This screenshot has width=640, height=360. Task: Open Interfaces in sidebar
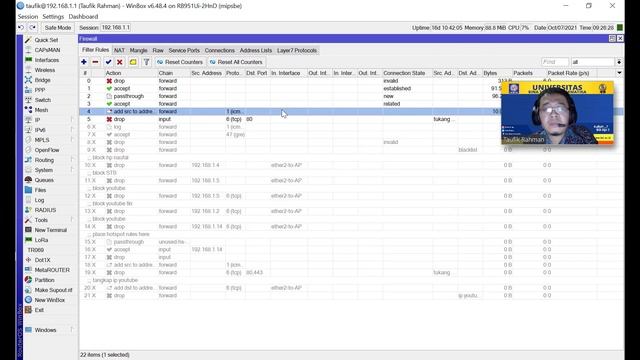click(47, 60)
